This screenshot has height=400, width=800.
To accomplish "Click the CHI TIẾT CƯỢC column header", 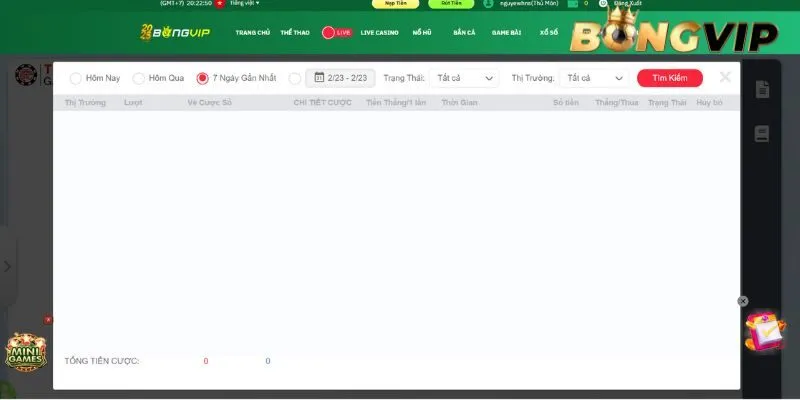I will point(322,103).
